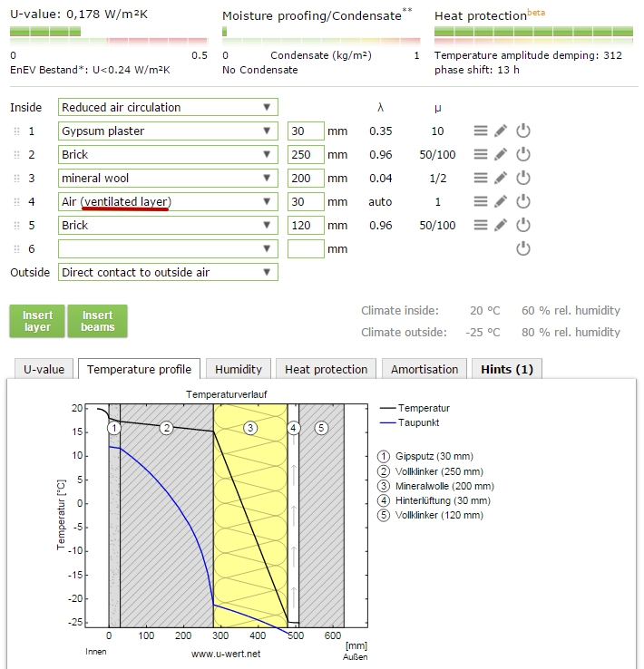Focus the row 5 Brick thickness field (120)

click(306, 225)
